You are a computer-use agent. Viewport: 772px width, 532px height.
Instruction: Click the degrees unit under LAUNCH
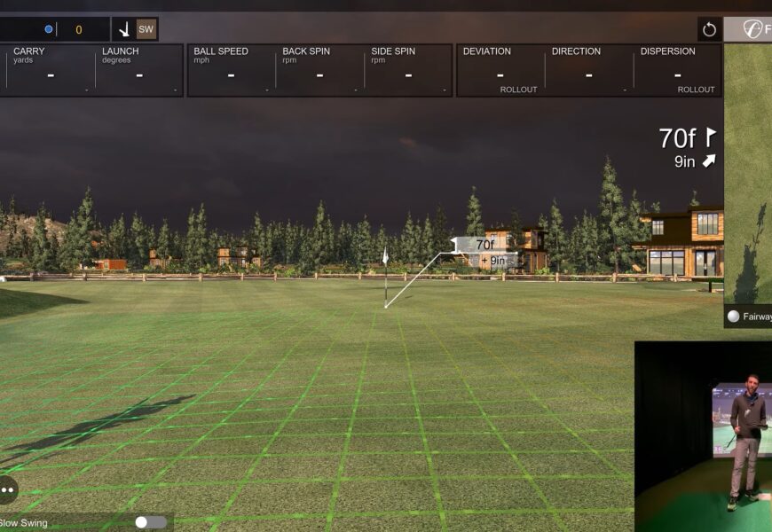click(116, 60)
